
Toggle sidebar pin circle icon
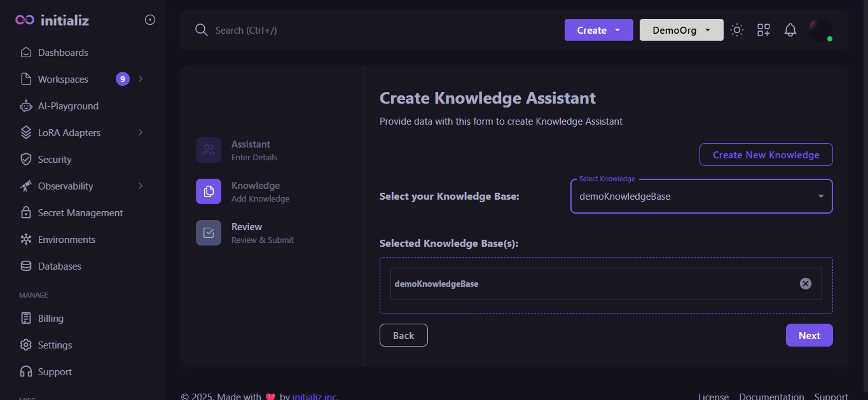pos(150,20)
